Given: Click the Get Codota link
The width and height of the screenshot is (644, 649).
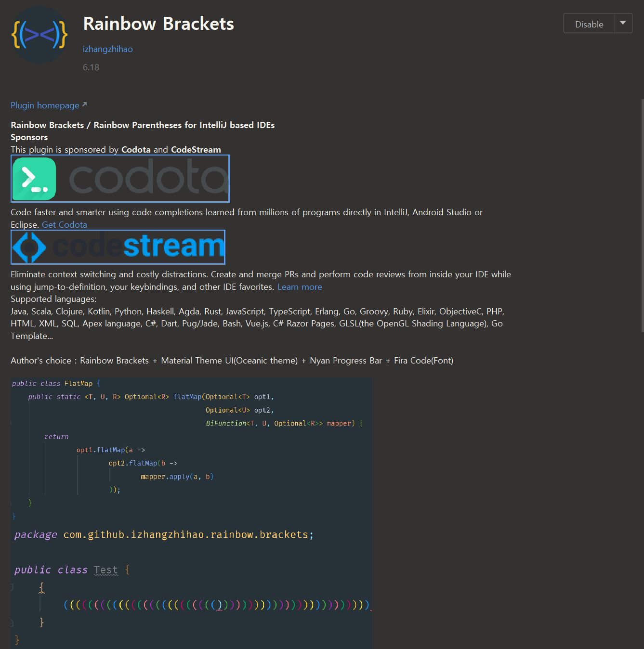Looking at the screenshot, I should 65,225.
